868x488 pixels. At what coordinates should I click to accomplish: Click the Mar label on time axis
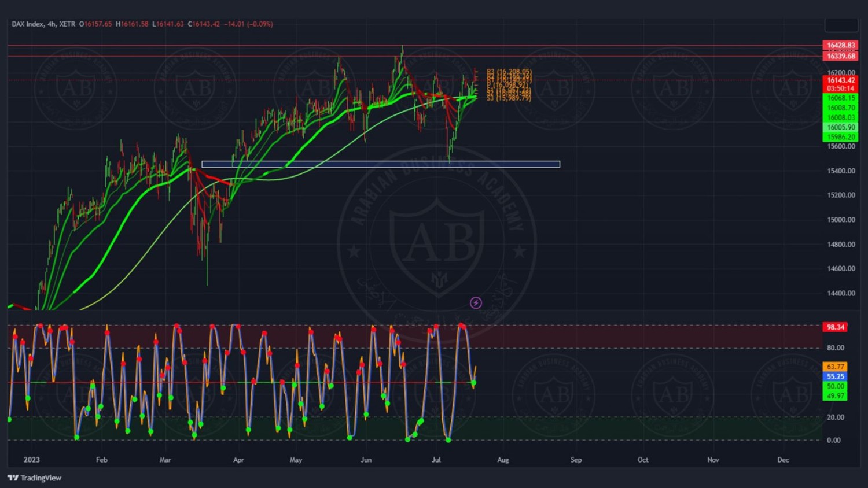[165, 460]
